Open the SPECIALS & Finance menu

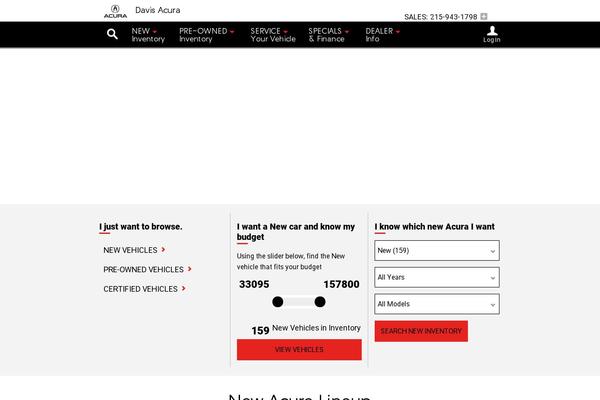[x=328, y=35]
